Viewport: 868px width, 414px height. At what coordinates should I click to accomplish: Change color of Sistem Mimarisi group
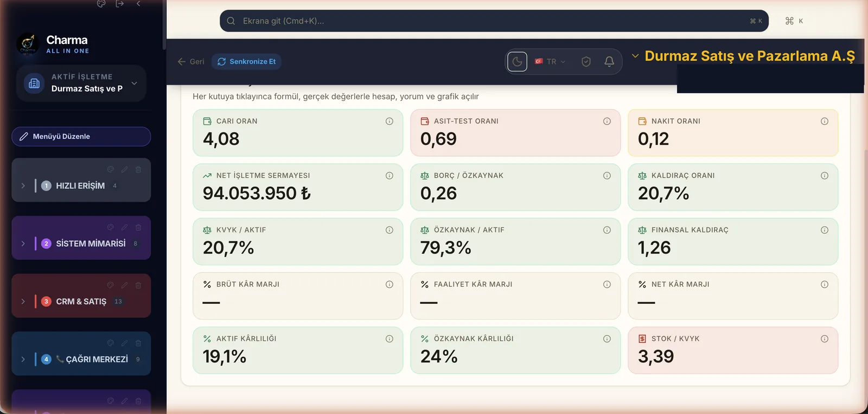pyautogui.click(x=111, y=227)
